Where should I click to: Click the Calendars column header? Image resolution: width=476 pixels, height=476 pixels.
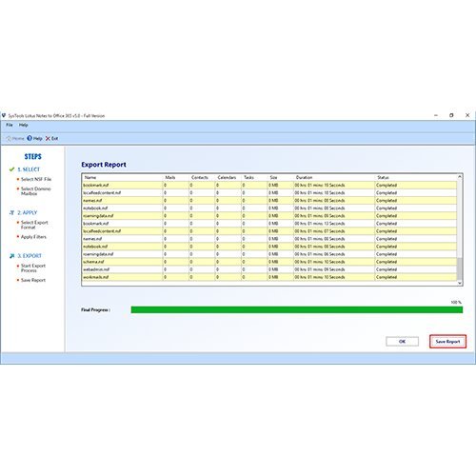point(228,177)
